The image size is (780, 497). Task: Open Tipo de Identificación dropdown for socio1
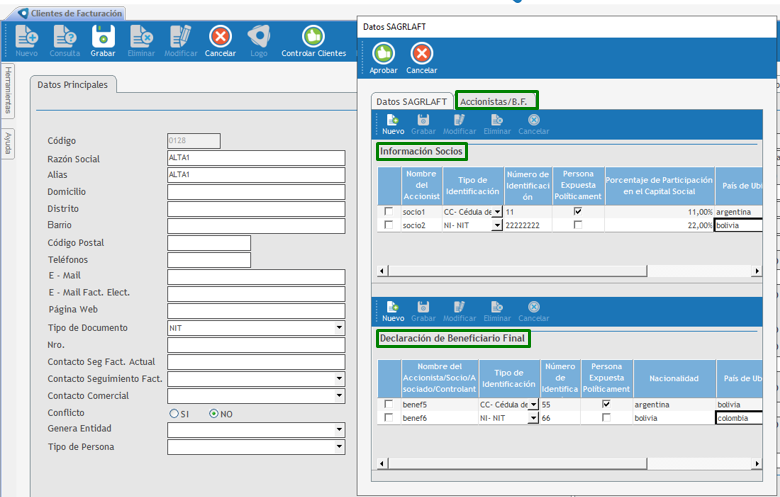pos(497,212)
